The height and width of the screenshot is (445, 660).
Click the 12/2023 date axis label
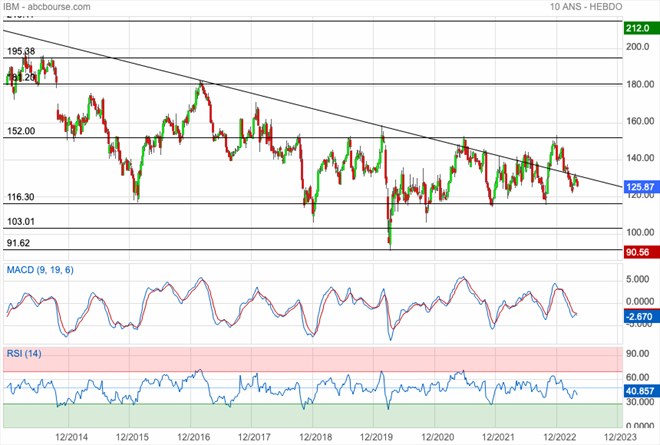pos(620,437)
